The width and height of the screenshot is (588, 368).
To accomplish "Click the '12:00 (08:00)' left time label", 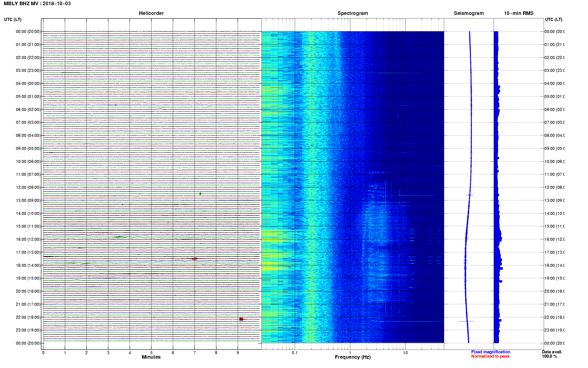I will tap(28, 187).
